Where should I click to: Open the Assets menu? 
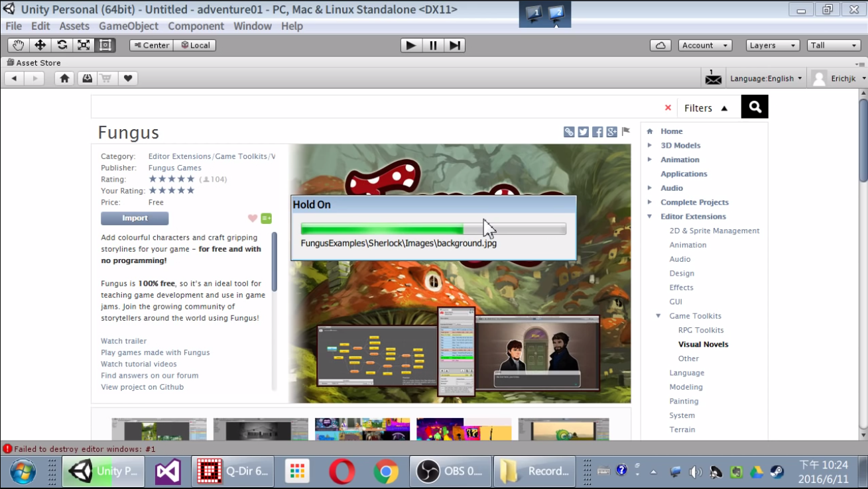(74, 26)
